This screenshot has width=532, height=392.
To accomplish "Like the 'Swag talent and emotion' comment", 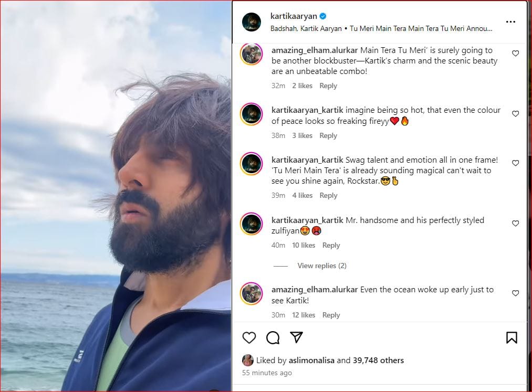I will 515,163.
